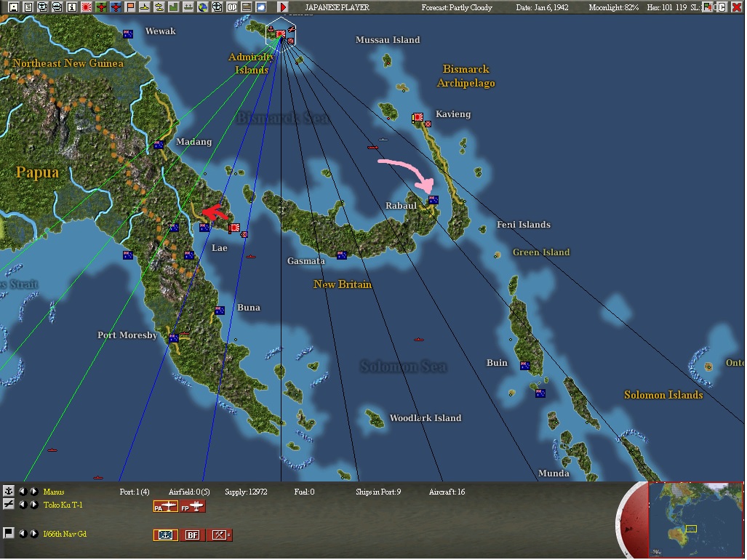This screenshot has height=560, width=747.
Task: Go to previous base with Manus left arrow
Action: pyautogui.click(x=23, y=492)
